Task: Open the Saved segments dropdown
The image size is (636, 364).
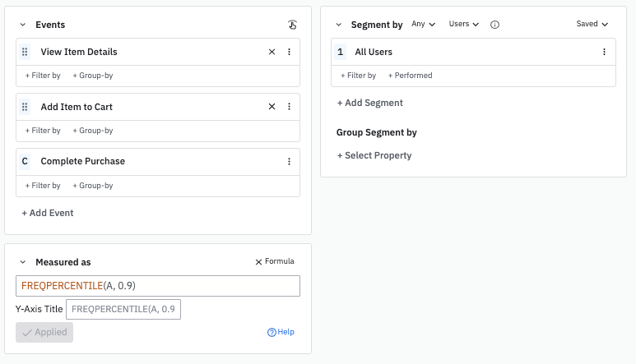Action: coord(592,25)
